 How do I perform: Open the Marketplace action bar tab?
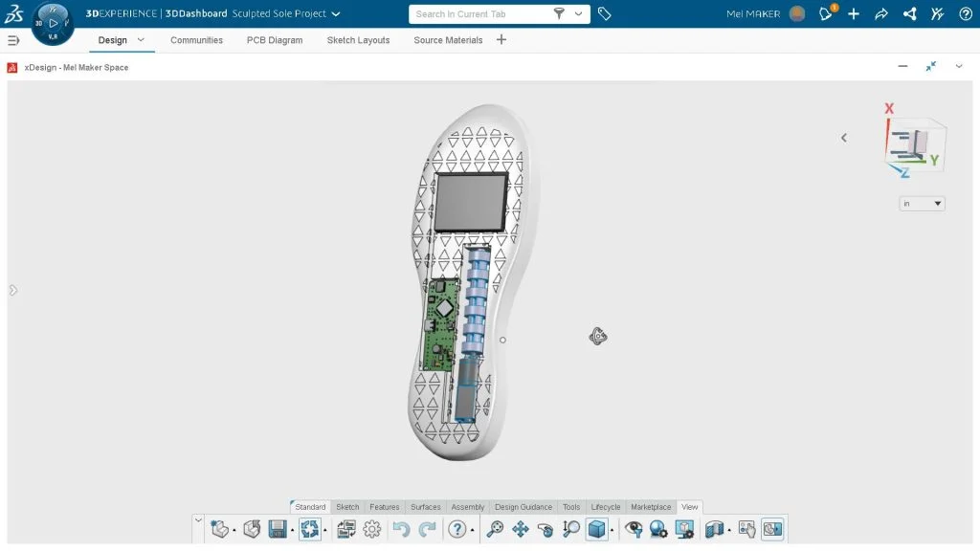(651, 507)
